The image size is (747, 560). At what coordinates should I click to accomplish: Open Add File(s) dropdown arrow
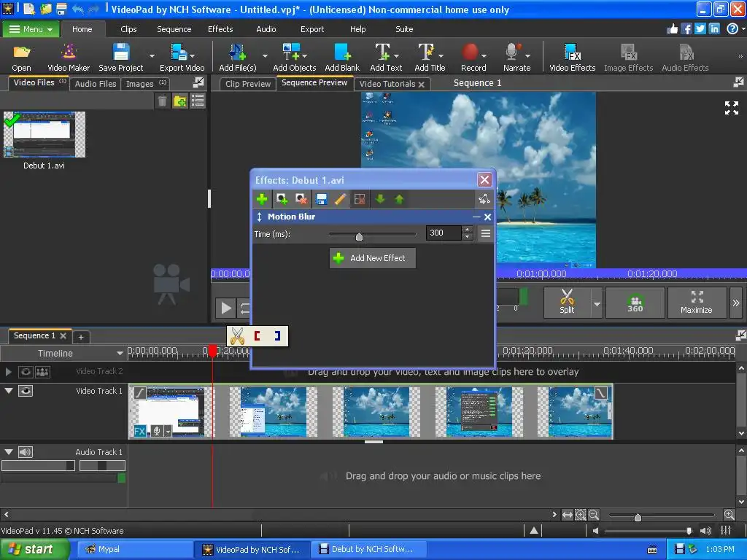pyautogui.click(x=265, y=56)
